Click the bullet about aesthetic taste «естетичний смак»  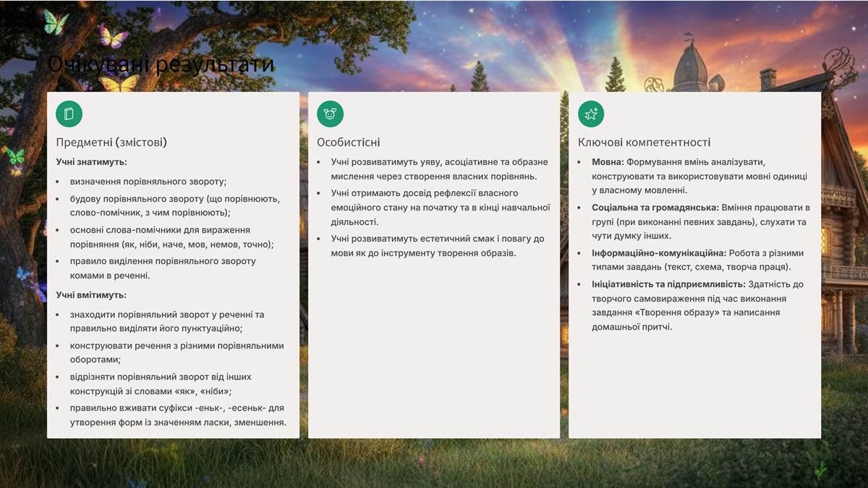pos(438,246)
